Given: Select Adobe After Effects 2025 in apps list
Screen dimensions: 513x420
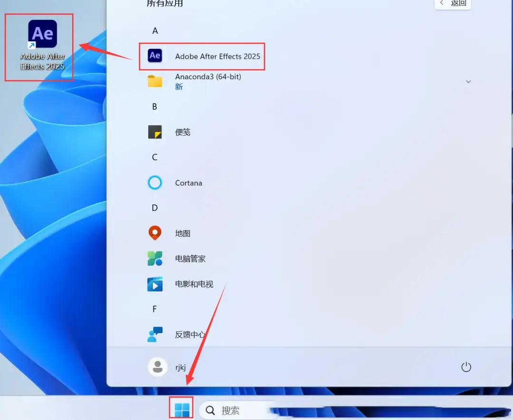Looking at the screenshot, I should [x=218, y=56].
